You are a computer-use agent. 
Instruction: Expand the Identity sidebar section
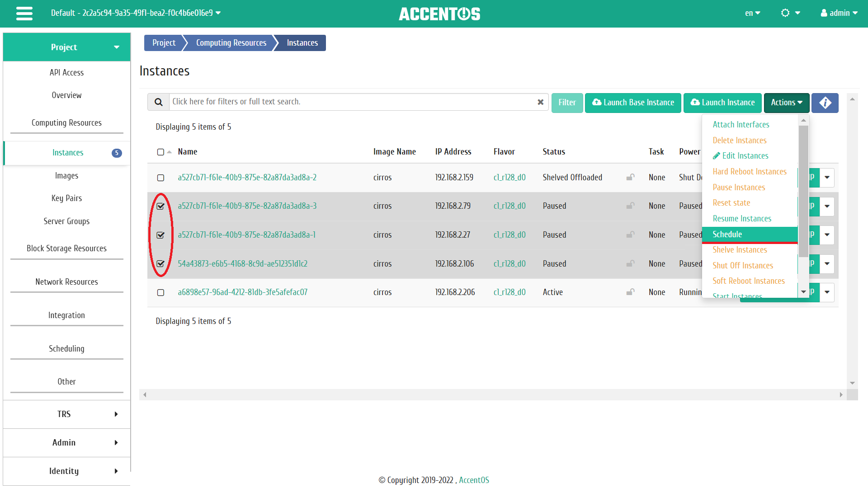coord(67,471)
